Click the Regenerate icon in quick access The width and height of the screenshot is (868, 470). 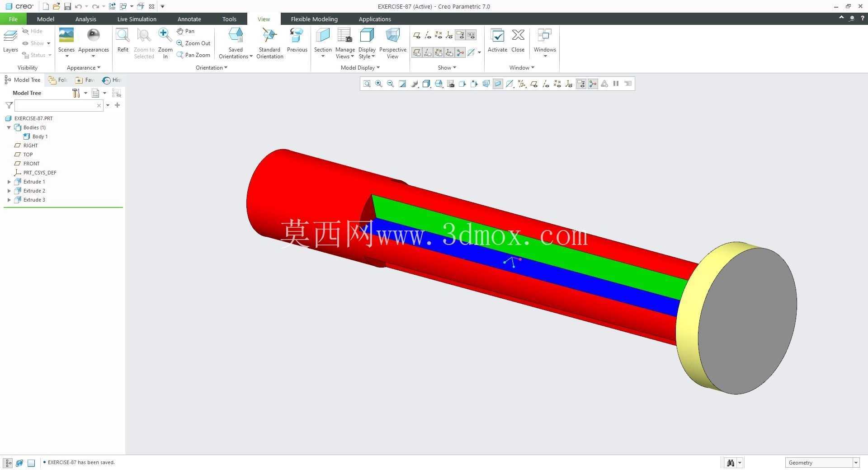[x=112, y=6]
